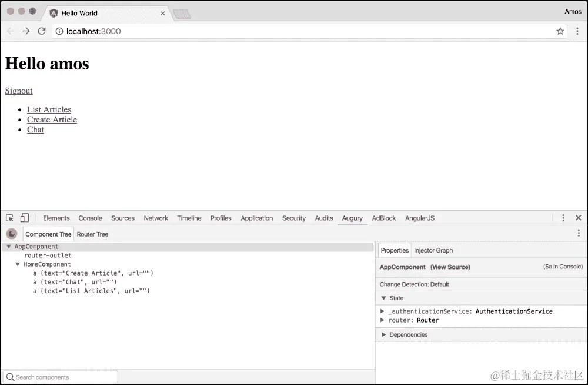The width and height of the screenshot is (588, 385).
Task: Close the DevTools panel
Action: coord(578,218)
